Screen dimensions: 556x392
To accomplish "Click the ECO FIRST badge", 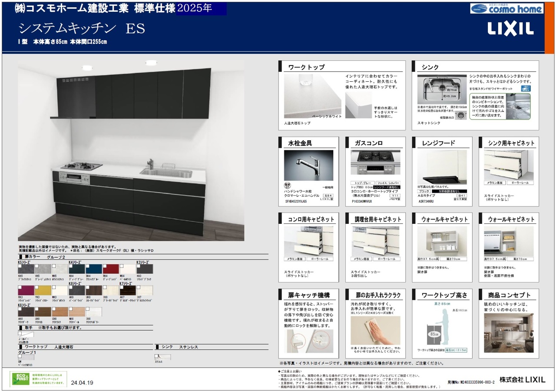I will tap(21, 379).
